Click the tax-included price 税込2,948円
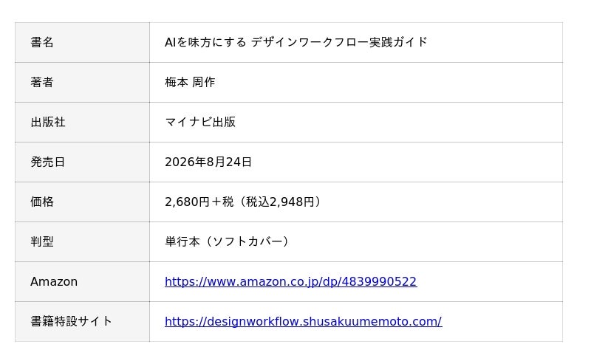 click(x=280, y=202)
